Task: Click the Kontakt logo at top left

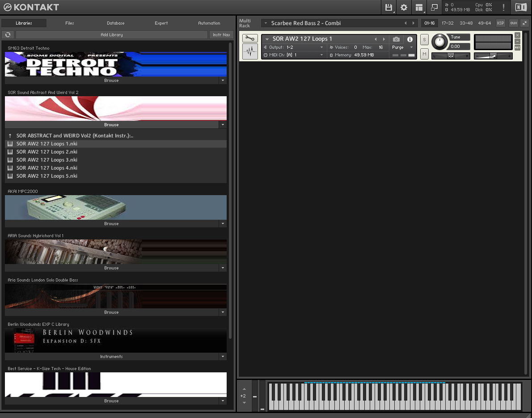Action: pos(31,7)
